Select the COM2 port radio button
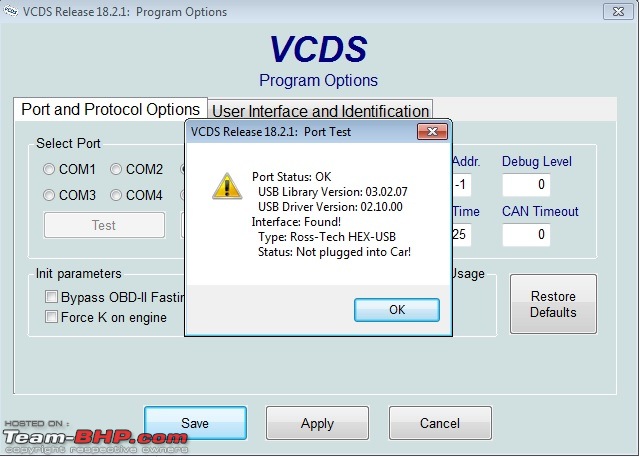This screenshot has height=457, width=639. 116,169
